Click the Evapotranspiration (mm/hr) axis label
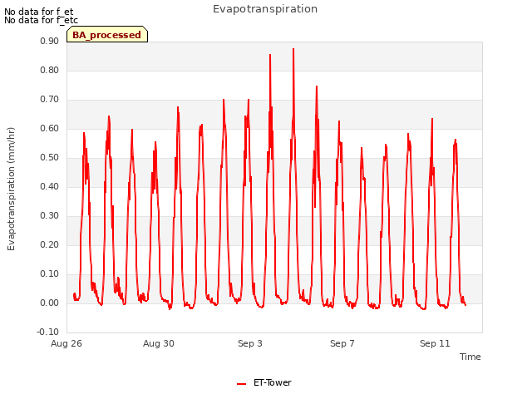Image resolution: width=532 pixels, height=399 pixels. (x=11, y=189)
